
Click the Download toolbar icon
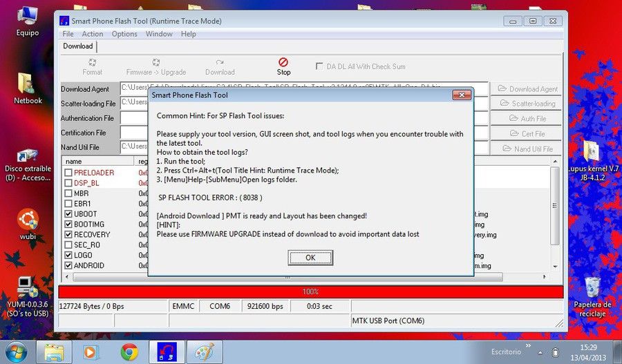pos(220,66)
